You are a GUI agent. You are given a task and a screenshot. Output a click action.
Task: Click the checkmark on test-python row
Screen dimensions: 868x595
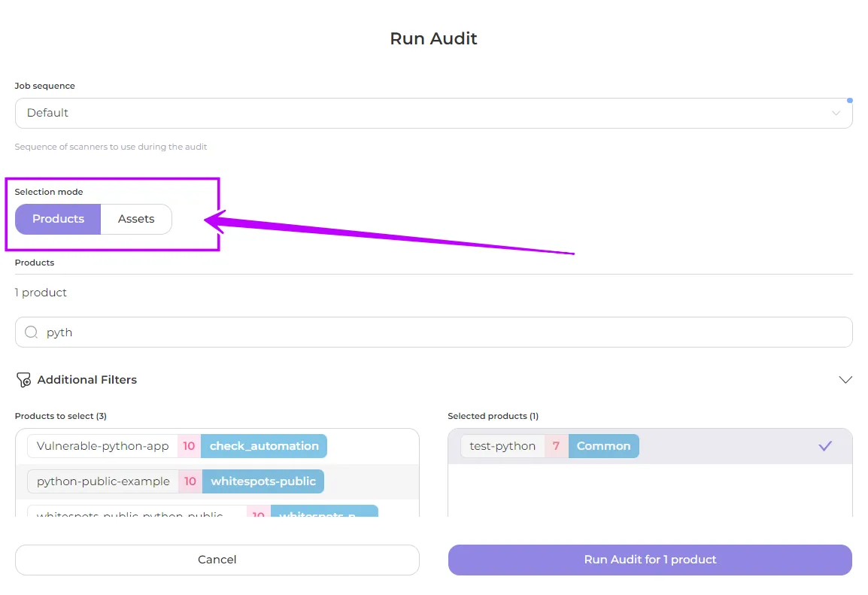click(x=825, y=446)
